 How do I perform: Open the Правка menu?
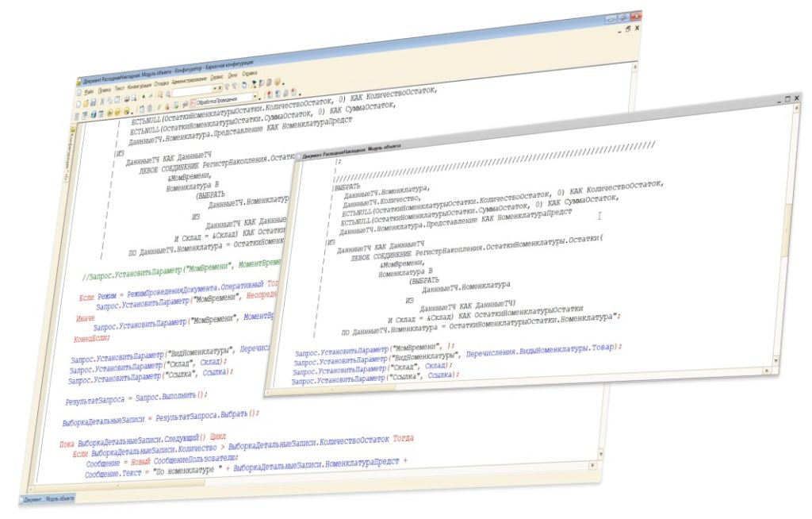pos(104,90)
